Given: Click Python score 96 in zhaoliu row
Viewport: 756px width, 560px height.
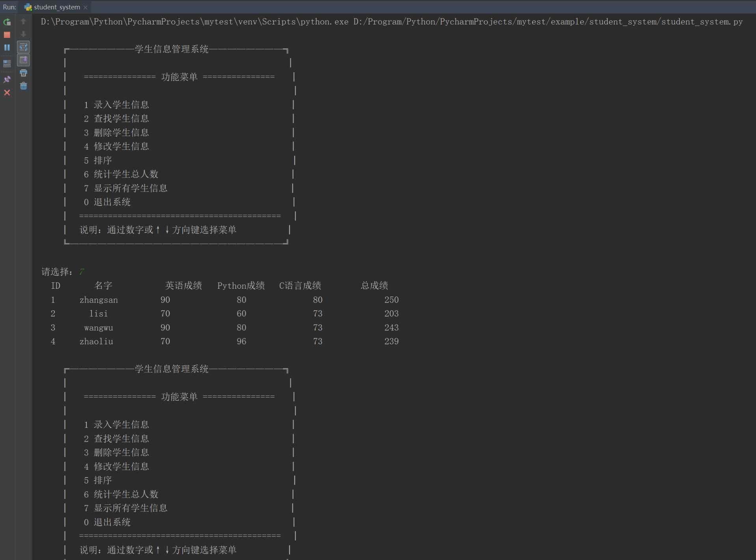Looking at the screenshot, I should (241, 342).
